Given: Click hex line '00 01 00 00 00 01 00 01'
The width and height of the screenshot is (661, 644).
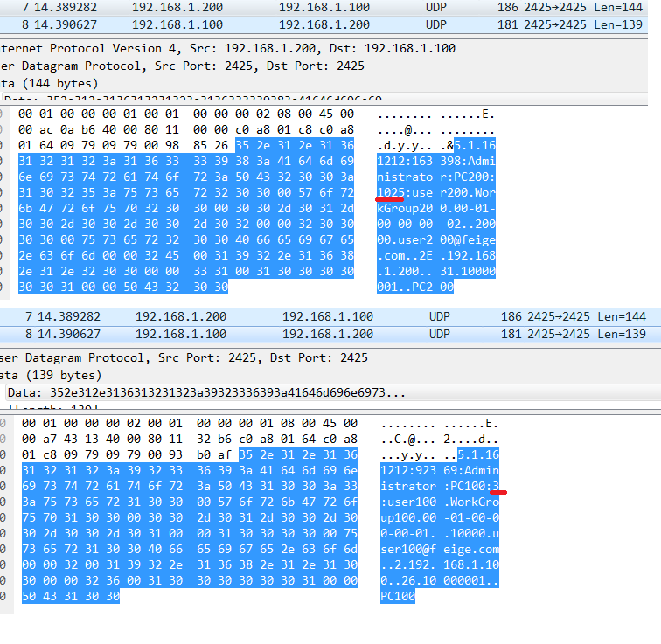Looking at the screenshot, I should (186, 114).
